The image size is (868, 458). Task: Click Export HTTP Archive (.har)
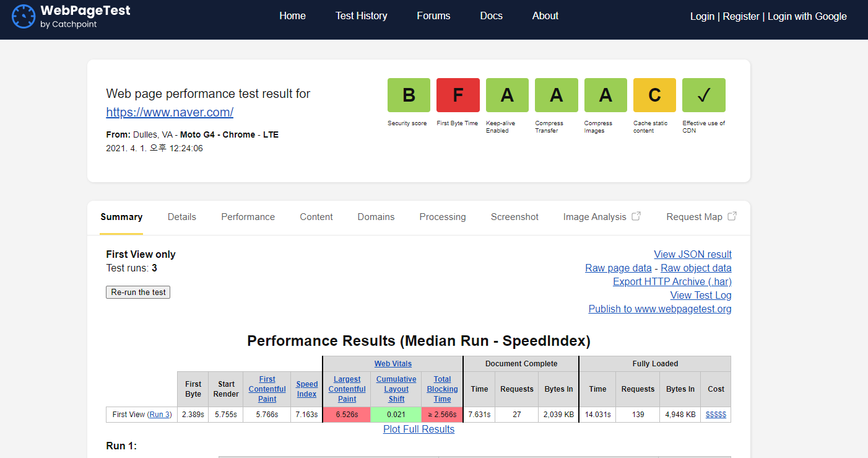(672, 281)
